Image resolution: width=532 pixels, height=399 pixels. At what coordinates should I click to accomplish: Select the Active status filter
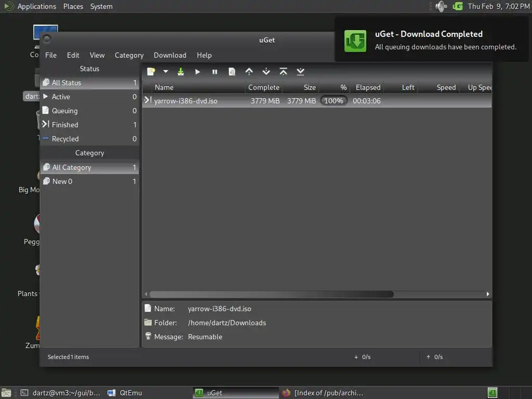click(x=89, y=97)
